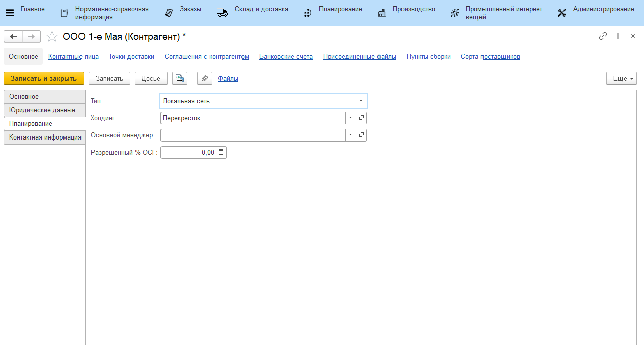Switch to Контактная информация side tab

[x=45, y=137]
